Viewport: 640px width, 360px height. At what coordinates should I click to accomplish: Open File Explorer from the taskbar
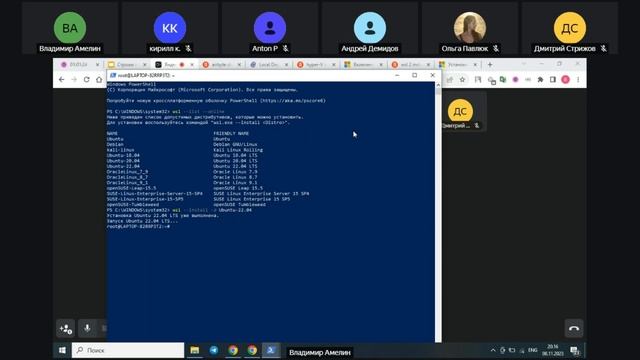195,350
